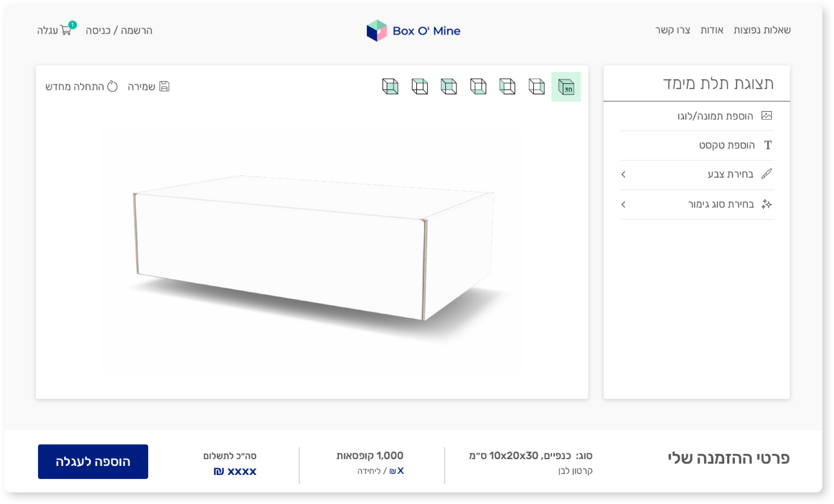Restart the design with התחלה מחדש
The width and height of the screenshot is (834, 504).
click(82, 86)
